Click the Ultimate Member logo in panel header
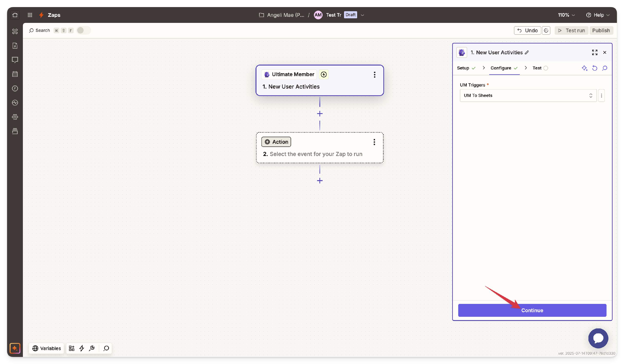This screenshot has height=364, width=624. tap(462, 52)
